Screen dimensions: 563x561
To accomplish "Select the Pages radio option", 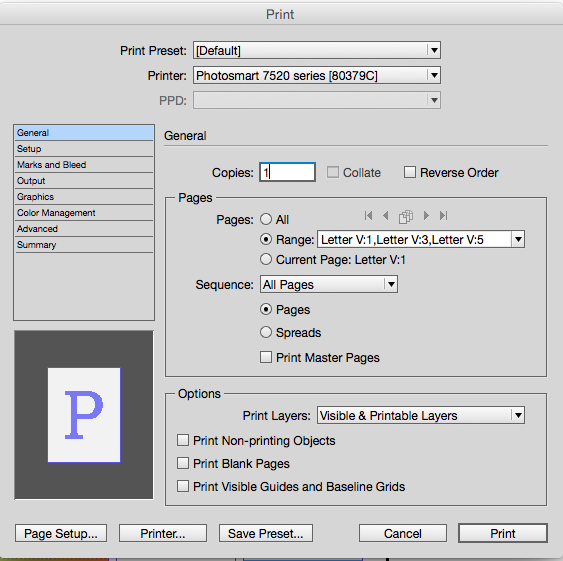I will coord(266,309).
